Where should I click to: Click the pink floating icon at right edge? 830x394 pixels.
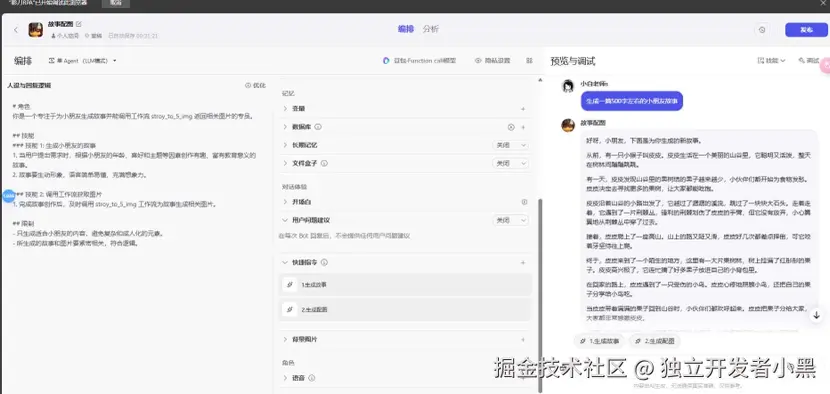825,66
